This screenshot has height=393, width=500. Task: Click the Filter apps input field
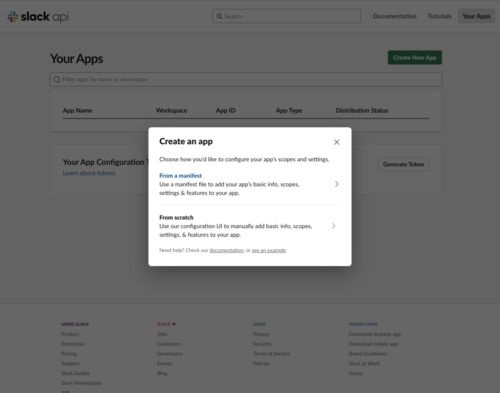246,79
